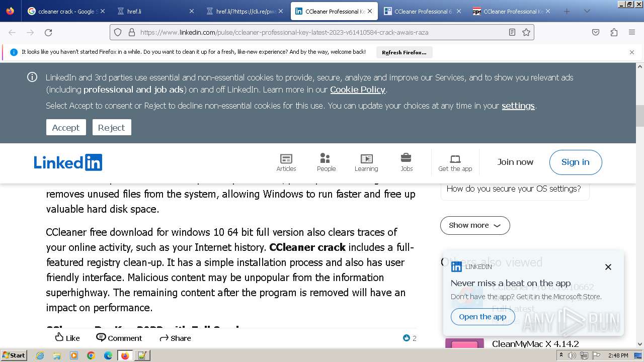Open 'How do you secure your OS settings?'
This screenshot has width=644, height=362.
[x=514, y=189]
